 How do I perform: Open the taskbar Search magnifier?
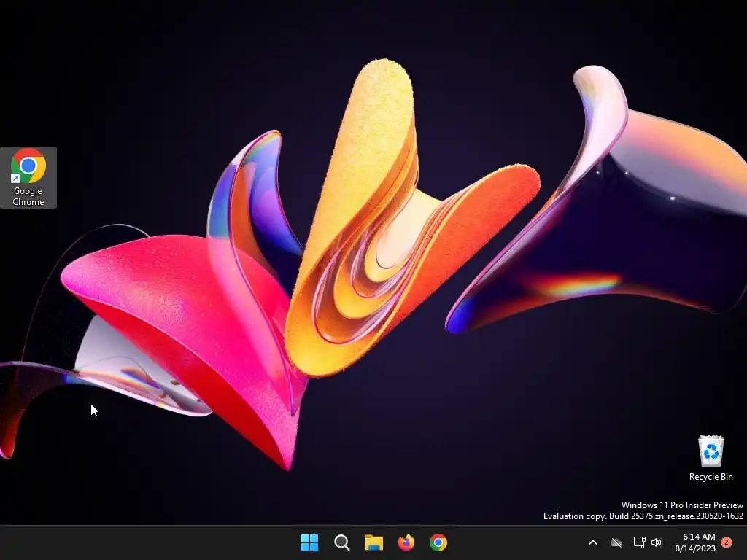pyautogui.click(x=341, y=542)
